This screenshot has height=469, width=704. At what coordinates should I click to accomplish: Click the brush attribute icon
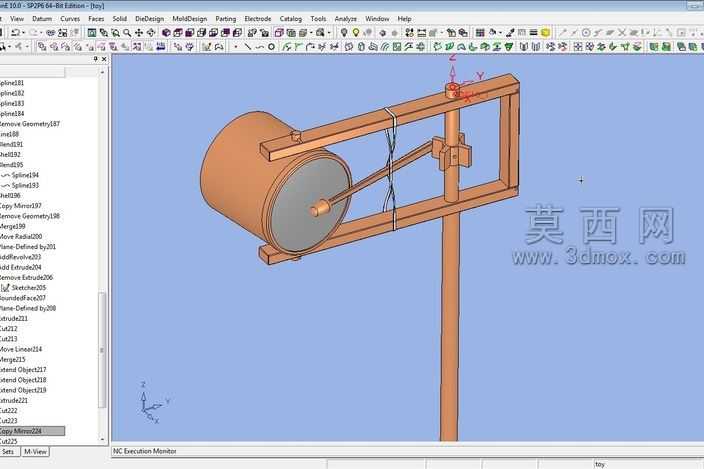coord(510,33)
